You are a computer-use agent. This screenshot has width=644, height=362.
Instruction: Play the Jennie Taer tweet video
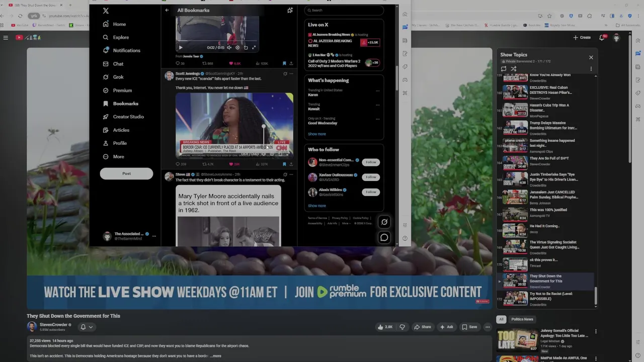pos(181,48)
